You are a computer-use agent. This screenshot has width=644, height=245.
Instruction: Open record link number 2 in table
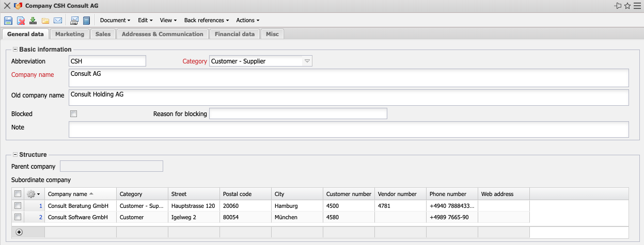pos(41,217)
